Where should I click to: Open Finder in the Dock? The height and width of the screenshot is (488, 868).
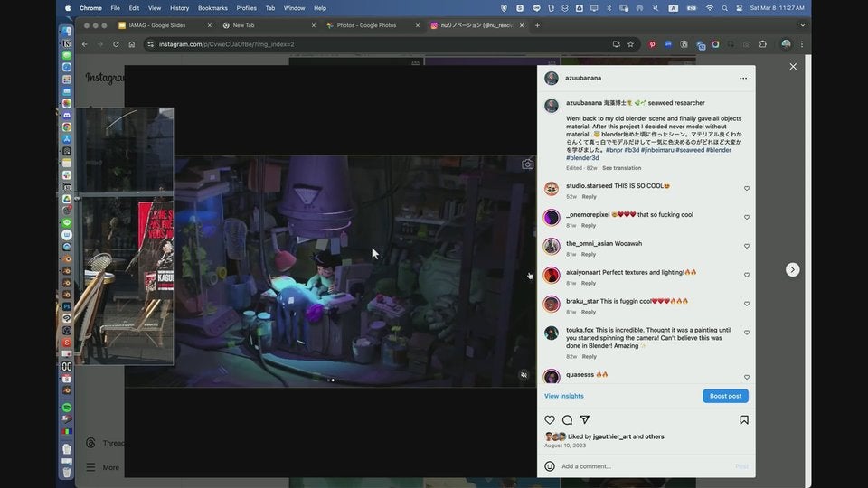(x=66, y=31)
